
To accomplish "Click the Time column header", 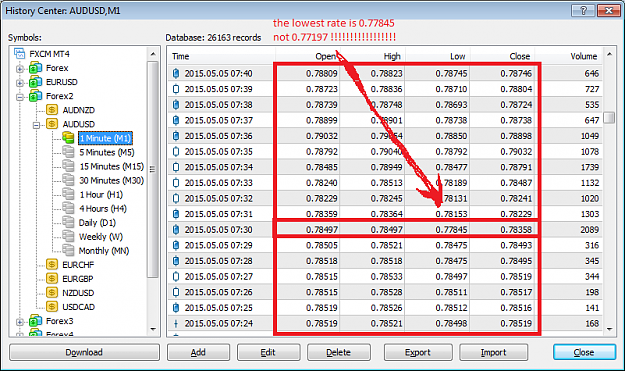I will click(221, 56).
